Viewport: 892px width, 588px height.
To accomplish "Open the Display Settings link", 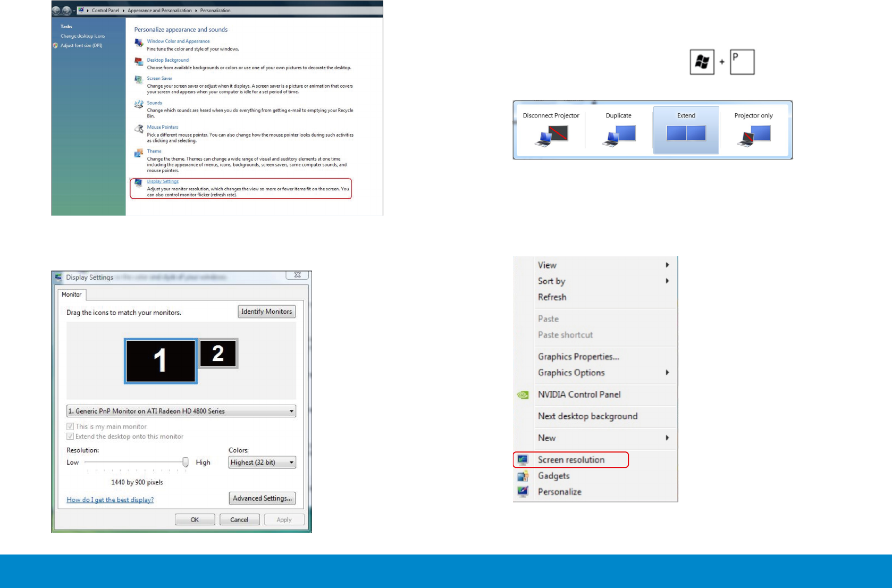I will [163, 181].
